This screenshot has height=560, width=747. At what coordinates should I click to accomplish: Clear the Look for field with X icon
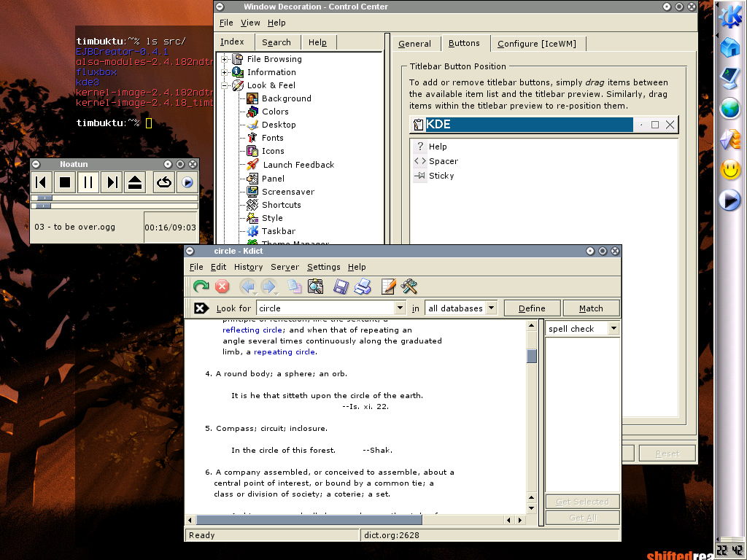(201, 308)
